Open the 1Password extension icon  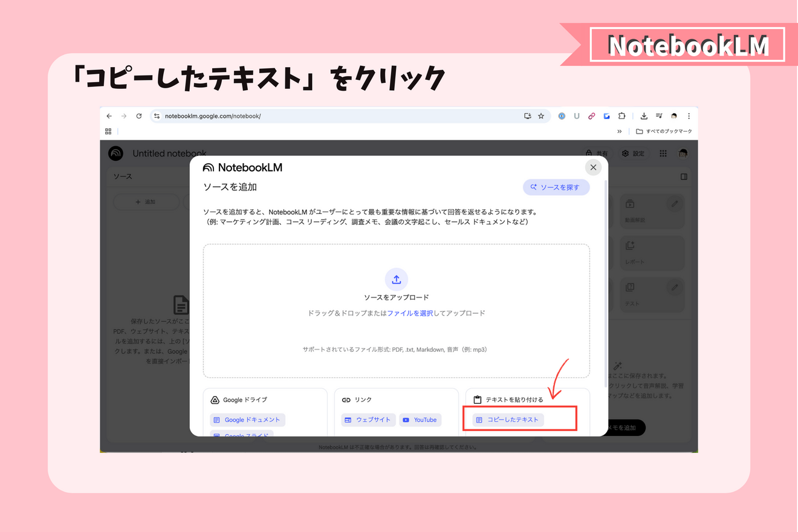point(561,116)
